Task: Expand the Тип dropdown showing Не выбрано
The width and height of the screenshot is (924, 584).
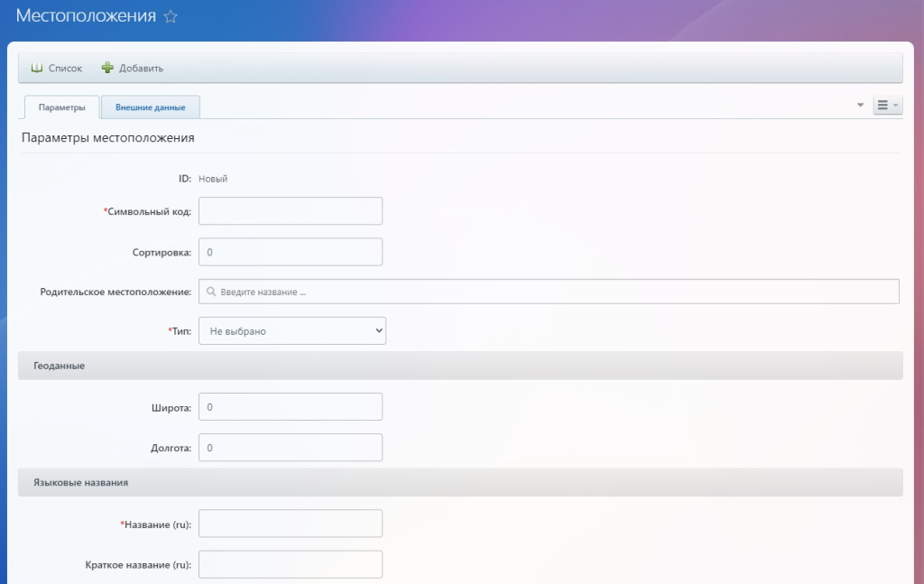Action: coord(291,331)
